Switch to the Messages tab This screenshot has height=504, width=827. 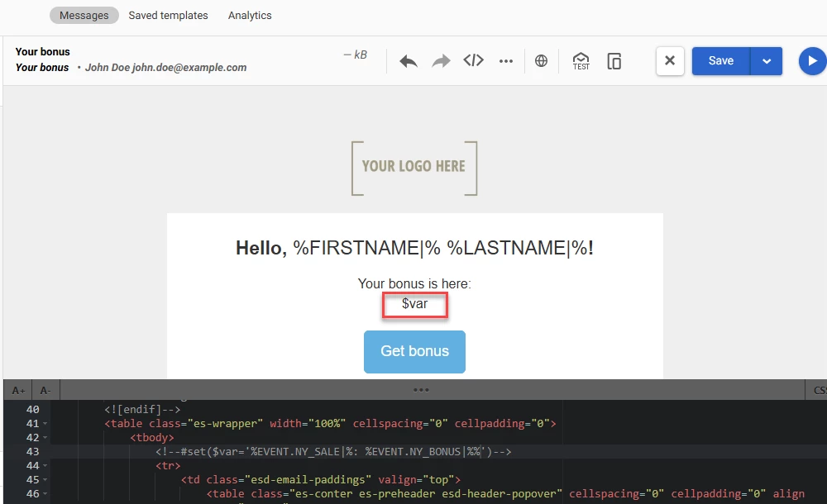[84, 15]
